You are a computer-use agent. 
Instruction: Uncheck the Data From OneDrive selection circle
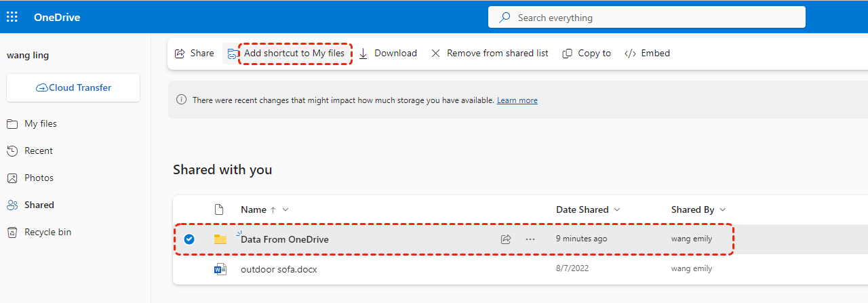(189, 239)
